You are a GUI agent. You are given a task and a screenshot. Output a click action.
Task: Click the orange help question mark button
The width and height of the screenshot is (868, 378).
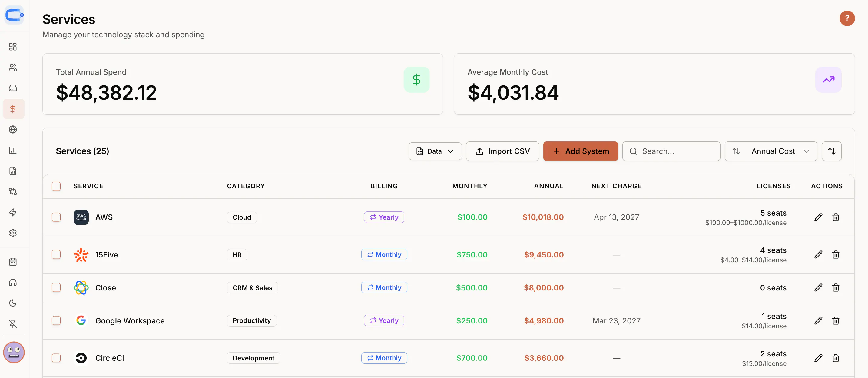[x=847, y=18]
